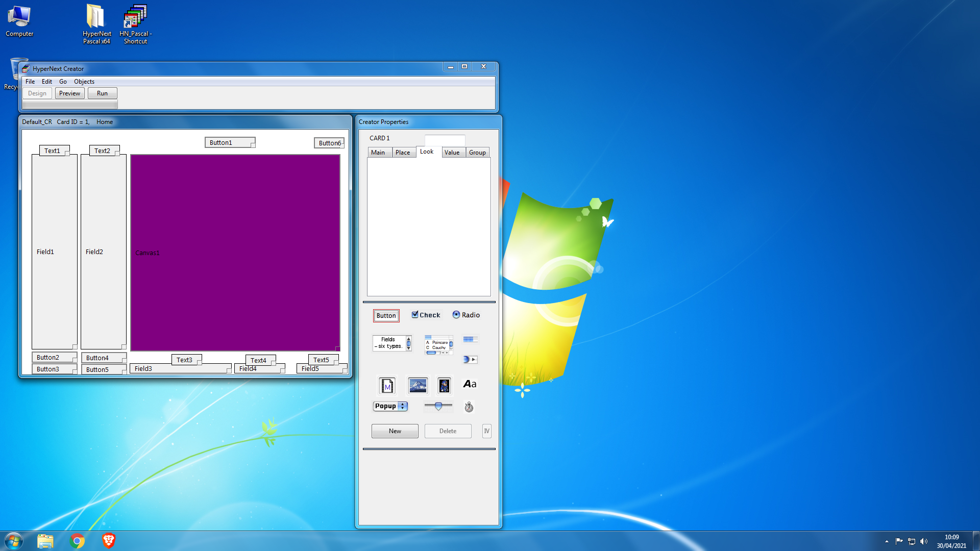
Task: Select the slider object type
Action: tap(438, 406)
